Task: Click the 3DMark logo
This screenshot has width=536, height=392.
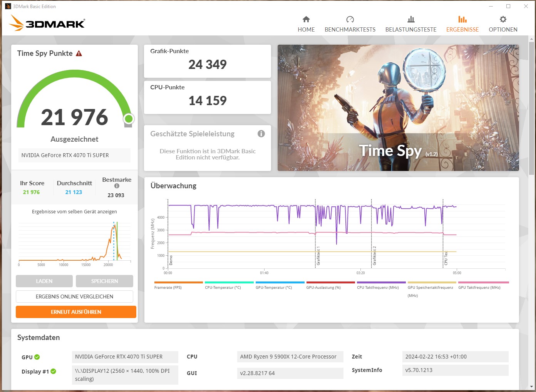Action: pos(47,23)
